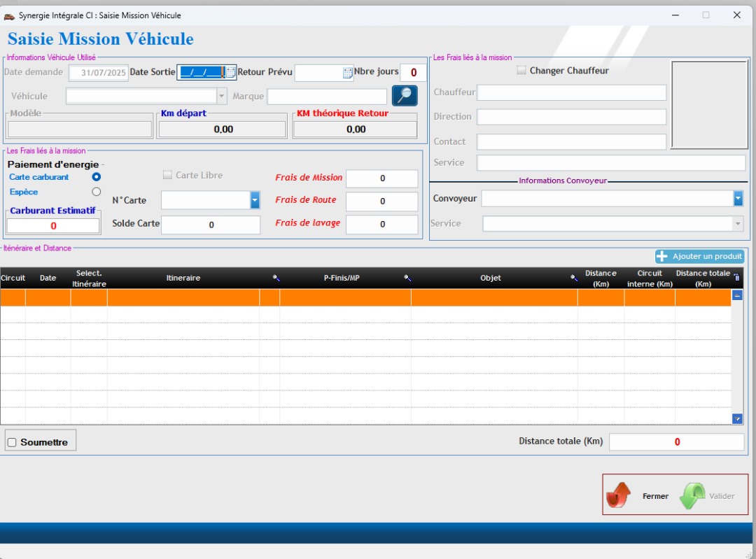Open the Date Sortie calendar picker
The height and width of the screenshot is (559, 756).
click(x=230, y=72)
